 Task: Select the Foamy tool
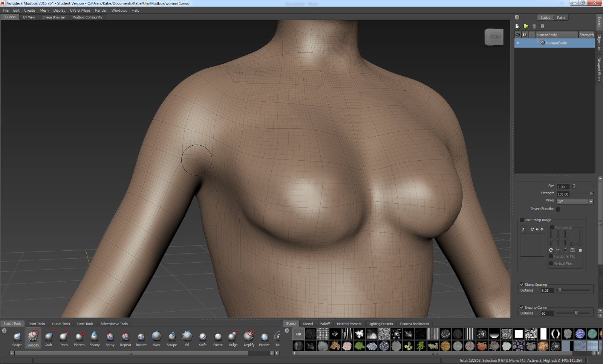point(95,338)
